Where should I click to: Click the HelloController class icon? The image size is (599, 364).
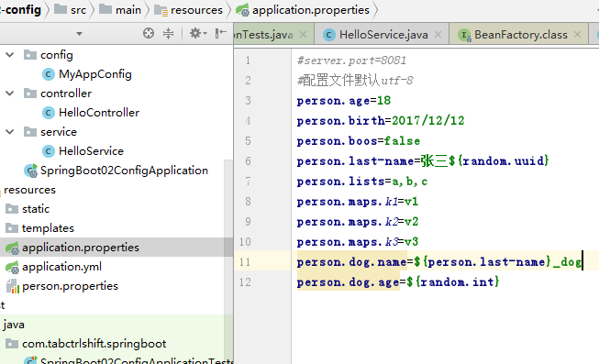(48, 113)
